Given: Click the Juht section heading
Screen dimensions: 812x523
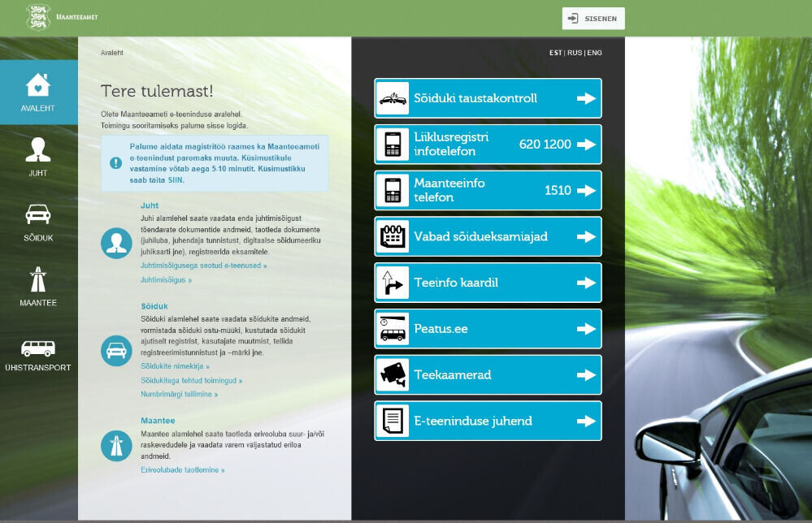Looking at the screenshot, I should tap(150, 205).
